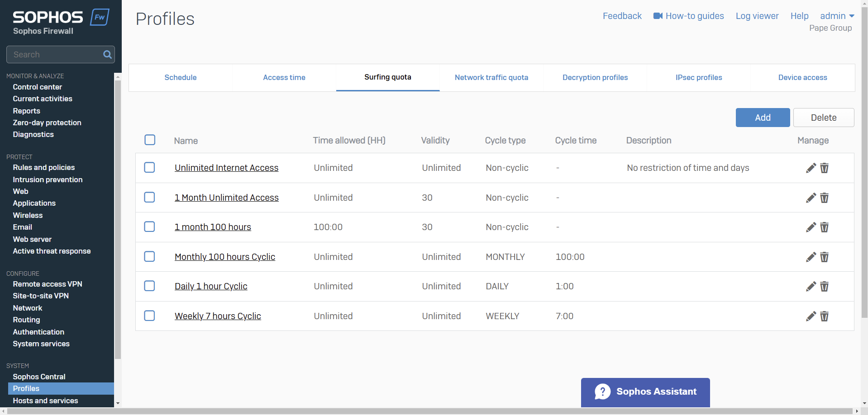Viewport: 868px width, 415px height.
Task: Open Intrusion prevention
Action: tap(48, 179)
